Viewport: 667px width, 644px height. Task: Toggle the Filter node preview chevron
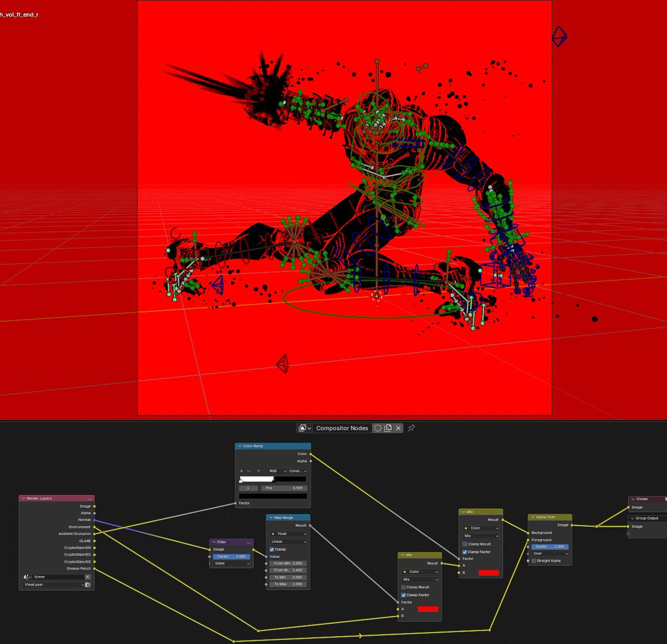coord(248,542)
